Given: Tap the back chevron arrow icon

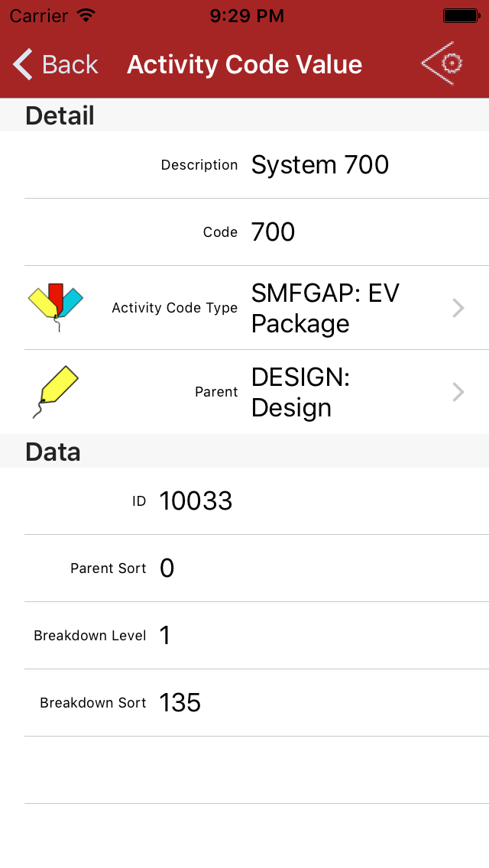Looking at the screenshot, I should coord(23,64).
